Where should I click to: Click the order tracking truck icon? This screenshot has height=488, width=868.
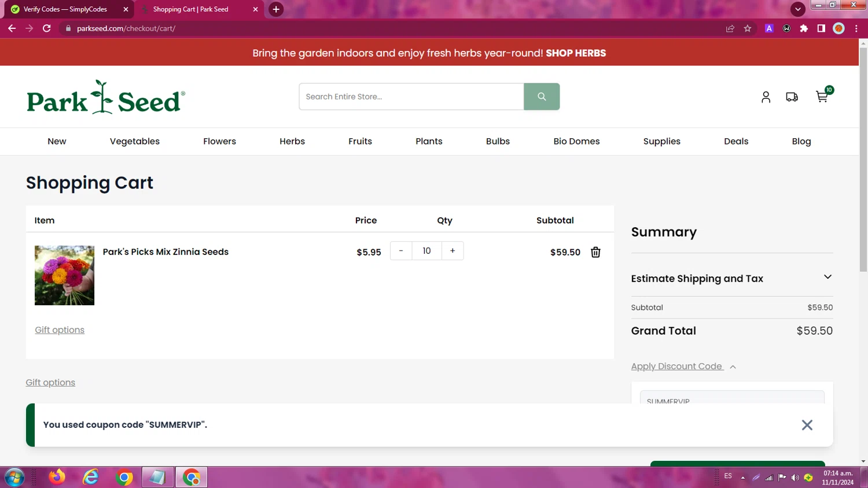tap(792, 97)
